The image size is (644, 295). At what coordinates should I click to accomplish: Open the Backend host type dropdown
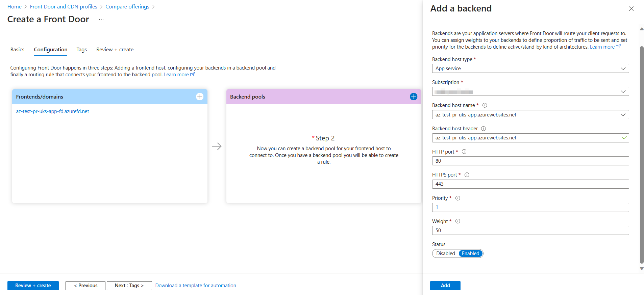click(x=530, y=69)
